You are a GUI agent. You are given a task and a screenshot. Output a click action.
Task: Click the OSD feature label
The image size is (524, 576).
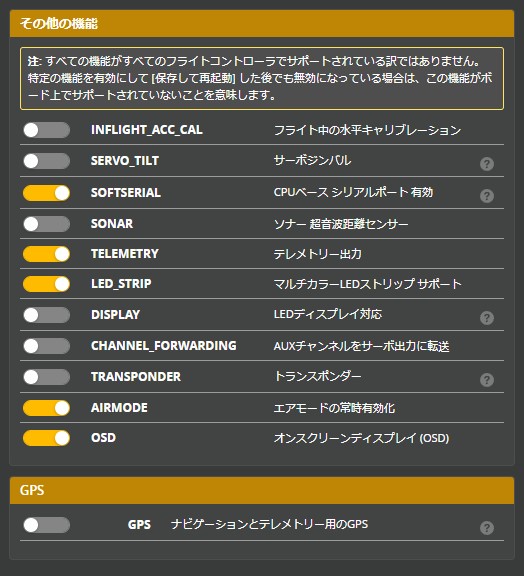coord(103,438)
